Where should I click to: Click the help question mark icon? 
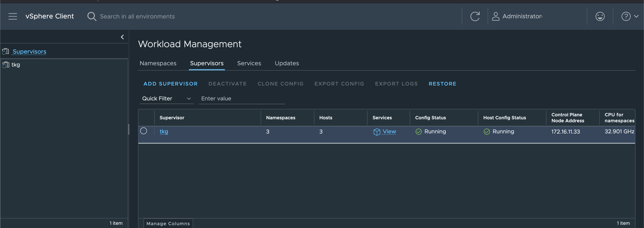pos(626,16)
